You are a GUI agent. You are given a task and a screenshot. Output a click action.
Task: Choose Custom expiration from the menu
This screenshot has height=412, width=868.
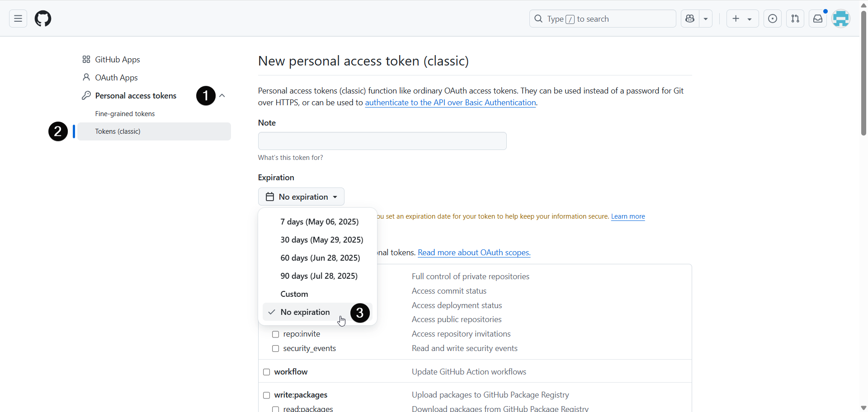(x=294, y=294)
